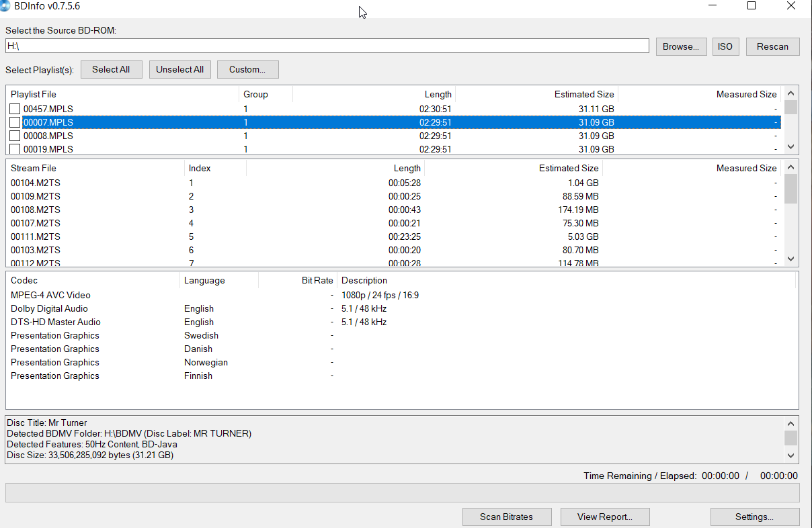Image resolution: width=812 pixels, height=528 pixels.
Task: Click the 5.03 GB estimated size cell
Action: point(583,236)
